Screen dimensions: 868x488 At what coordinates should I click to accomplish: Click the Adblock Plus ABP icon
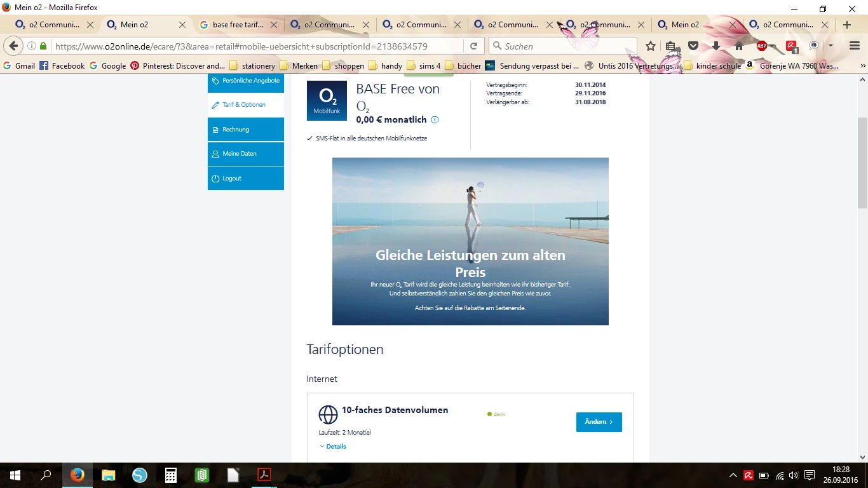pyautogui.click(x=762, y=46)
